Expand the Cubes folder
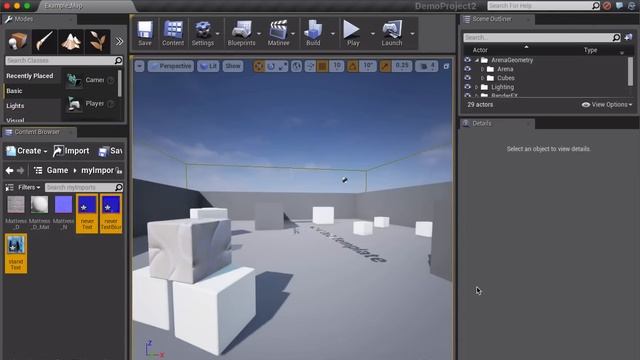 point(482,78)
